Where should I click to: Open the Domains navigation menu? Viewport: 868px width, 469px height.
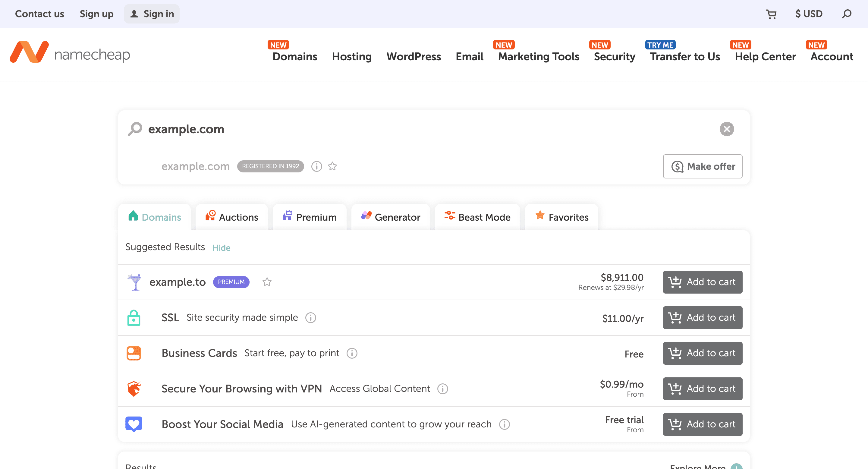[295, 57]
